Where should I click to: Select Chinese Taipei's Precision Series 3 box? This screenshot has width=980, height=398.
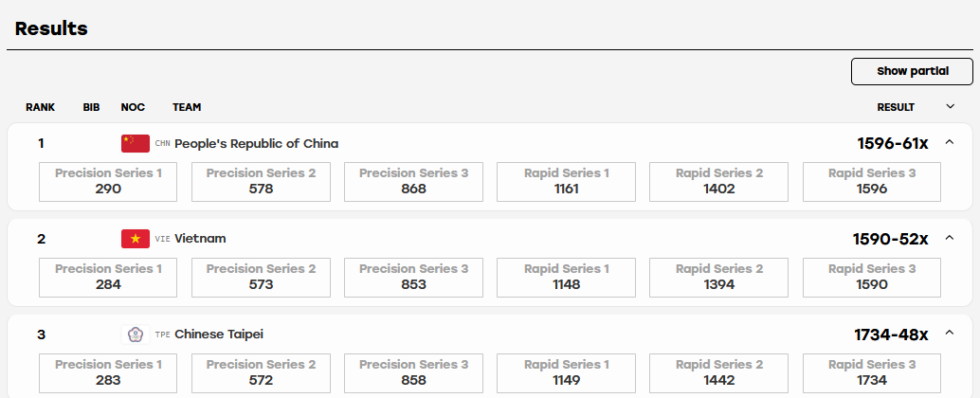[x=414, y=373]
